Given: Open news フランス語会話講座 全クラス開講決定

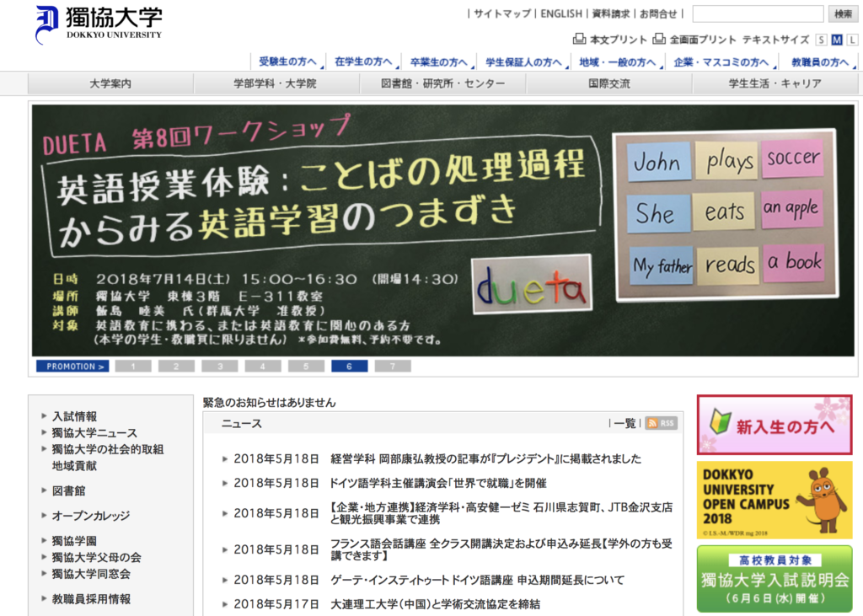Looking at the screenshot, I should point(501,549).
